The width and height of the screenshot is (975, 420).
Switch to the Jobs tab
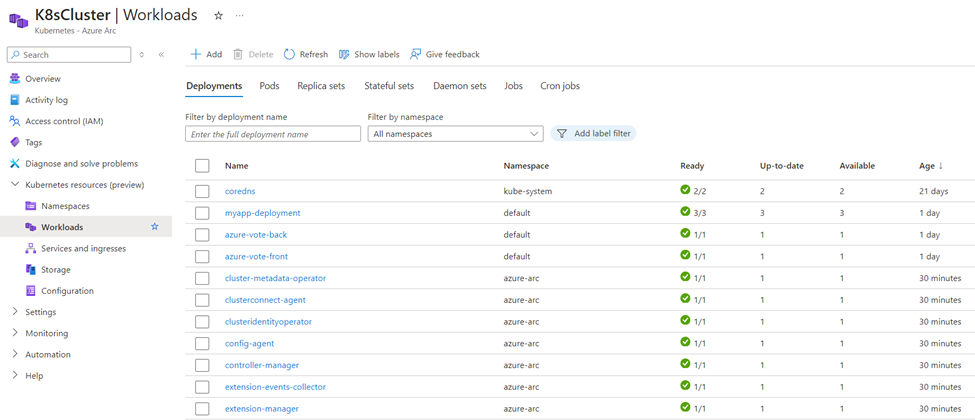click(x=514, y=86)
